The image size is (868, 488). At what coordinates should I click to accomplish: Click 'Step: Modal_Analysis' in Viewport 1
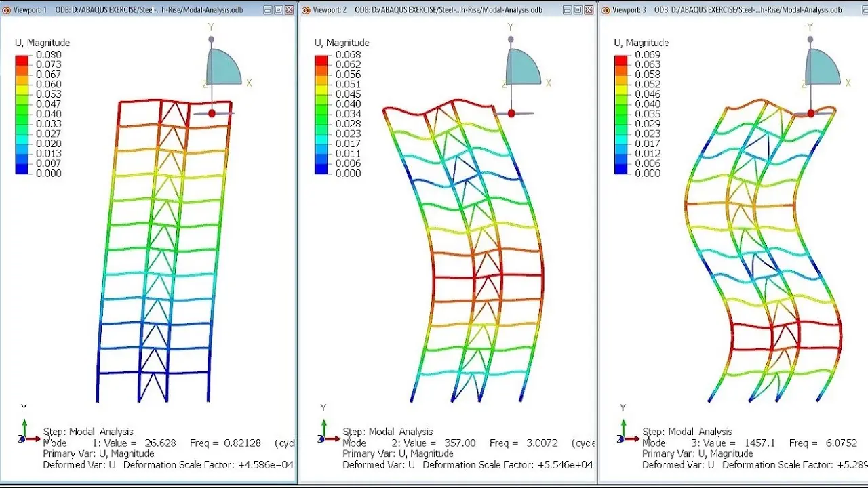(x=88, y=432)
